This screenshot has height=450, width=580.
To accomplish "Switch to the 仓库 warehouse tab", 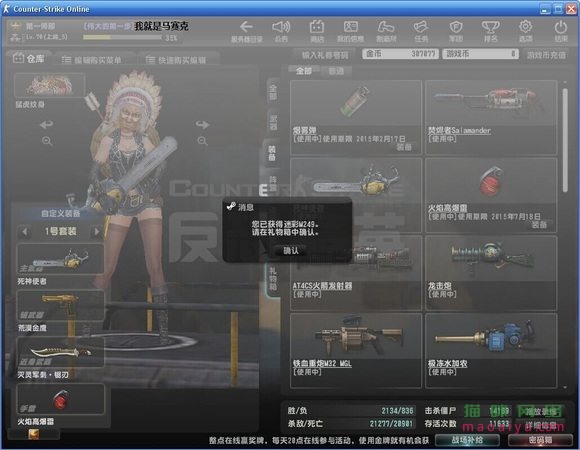I will 29,58.
